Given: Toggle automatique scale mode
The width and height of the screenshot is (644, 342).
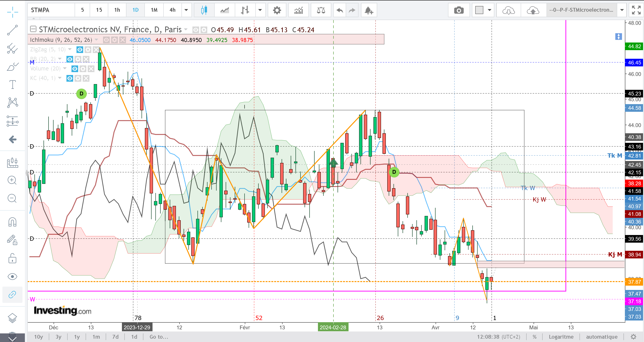Looking at the screenshot, I should click(602, 337).
